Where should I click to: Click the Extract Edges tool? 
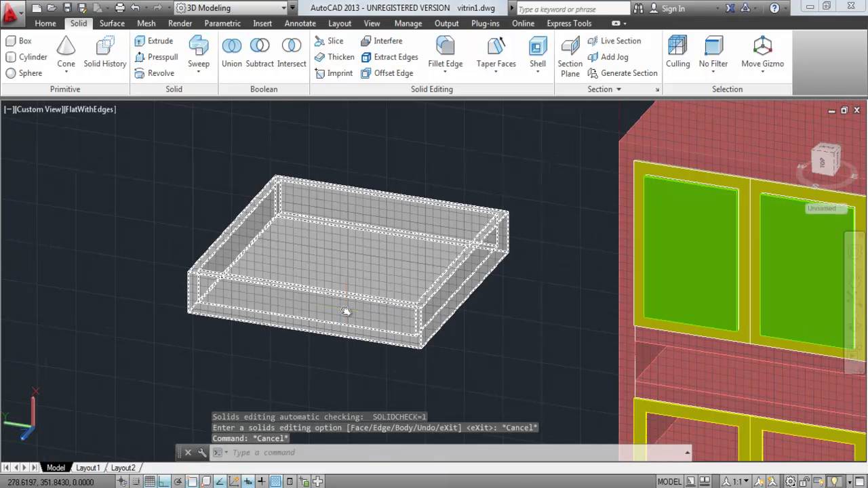389,57
